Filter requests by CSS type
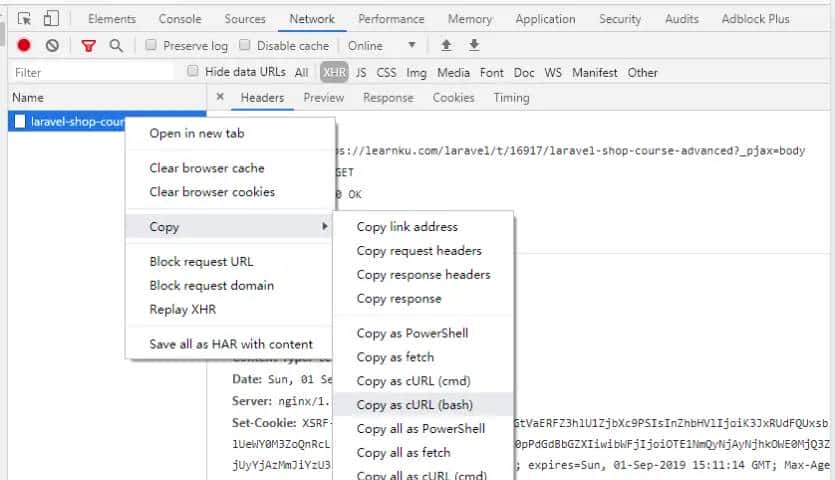This screenshot has height=480, width=835. 387,72
